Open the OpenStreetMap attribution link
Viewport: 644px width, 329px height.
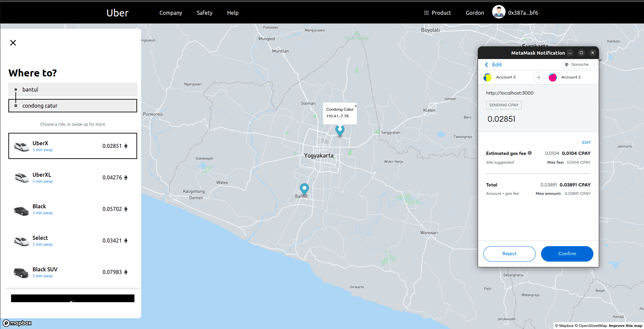click(591, 326)
